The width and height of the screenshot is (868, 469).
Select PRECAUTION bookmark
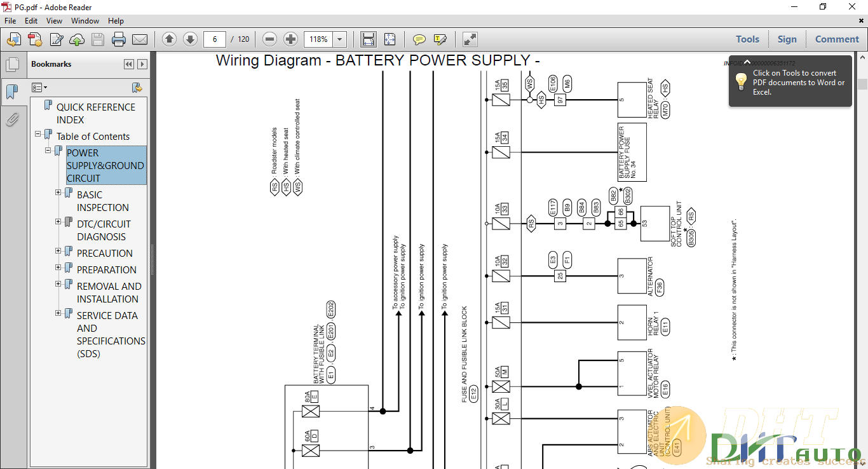click(x=105, y=253)
